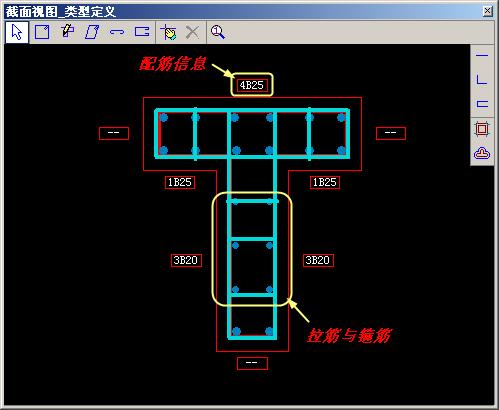Pick the nested rectangle stirrup icon
The height and width of the screenshot is (410, 499).
tap(482, 129)
